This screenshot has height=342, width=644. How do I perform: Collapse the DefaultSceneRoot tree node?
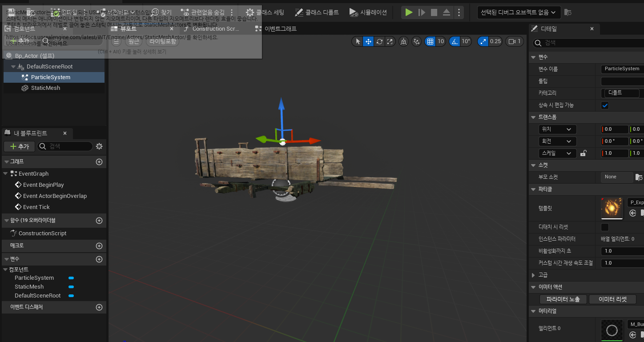tap(13, 67)
